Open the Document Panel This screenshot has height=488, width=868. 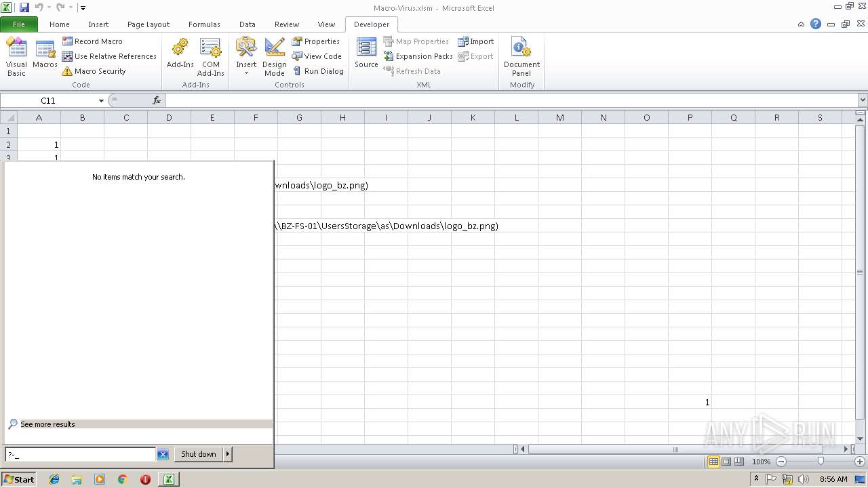click(x=521, y=57)
